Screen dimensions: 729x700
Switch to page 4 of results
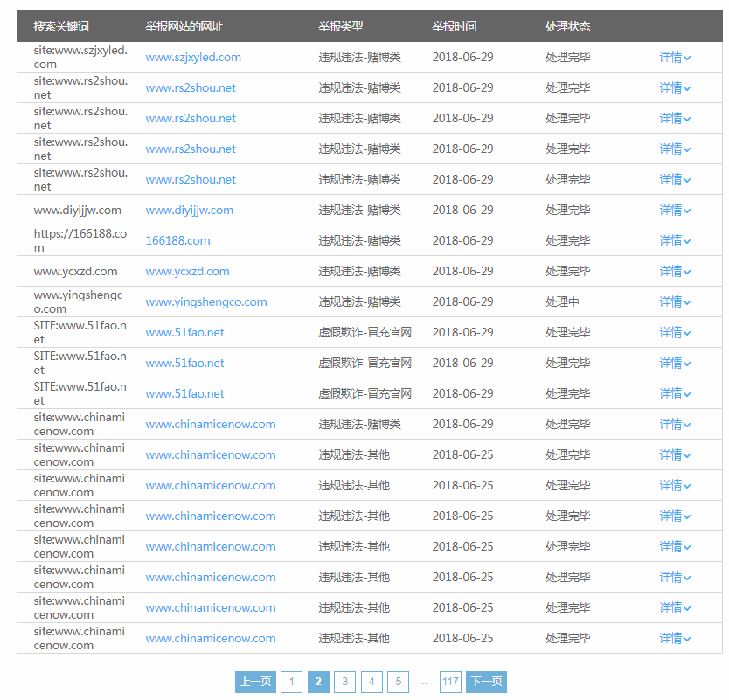click(371, 682)
